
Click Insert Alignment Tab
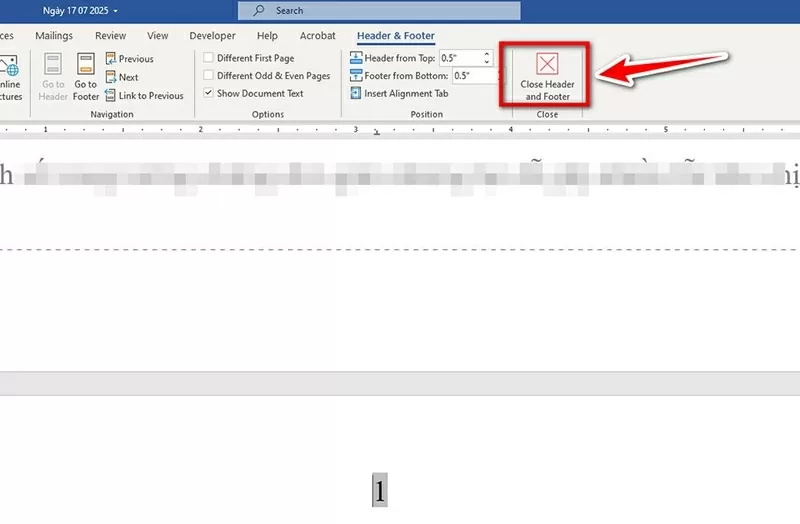click(x=399, y=93)
